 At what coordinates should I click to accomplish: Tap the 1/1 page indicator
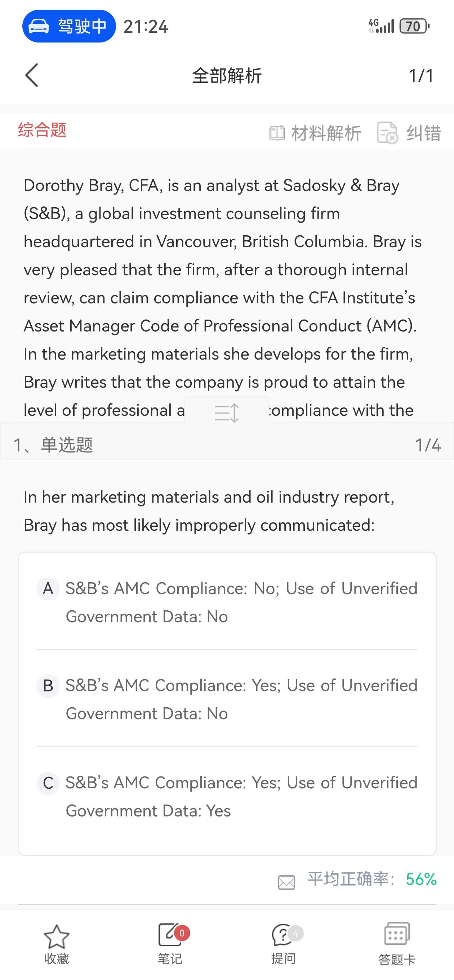pos(421,76)
